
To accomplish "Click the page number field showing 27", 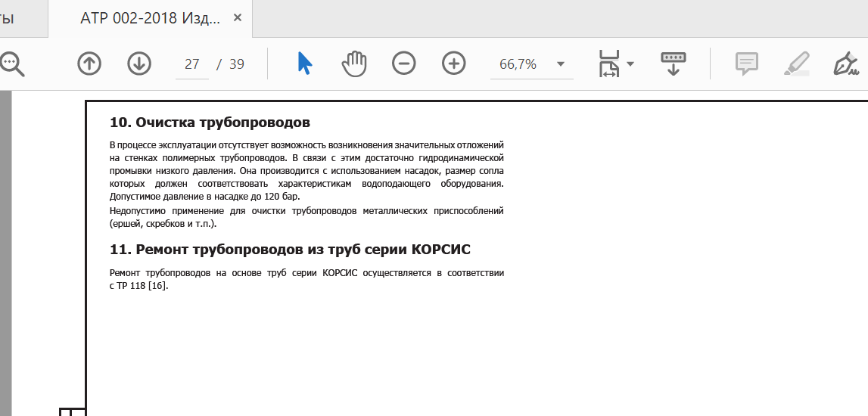I will tap(192, 64).
